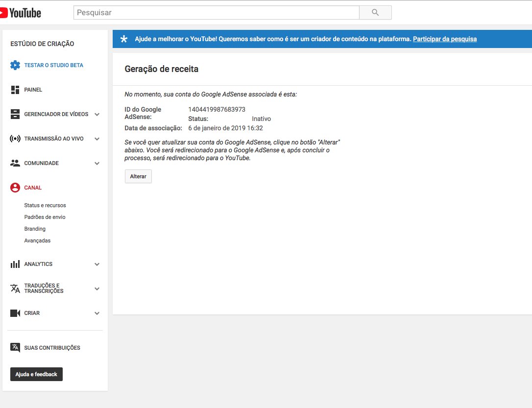Image resolution: width=532 pixels, height=408 pixels.
Task: Focus the Pesquisar search field
Action: pyautogui.click(x=217, y=13)
